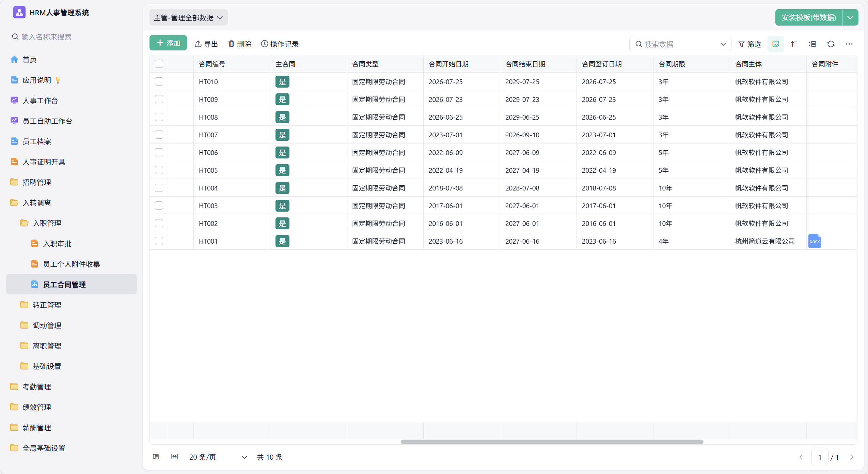868x474 pixels.
Task: Click the HRM app logo icon
Action: pyautogui.click(x=19, y=13)
